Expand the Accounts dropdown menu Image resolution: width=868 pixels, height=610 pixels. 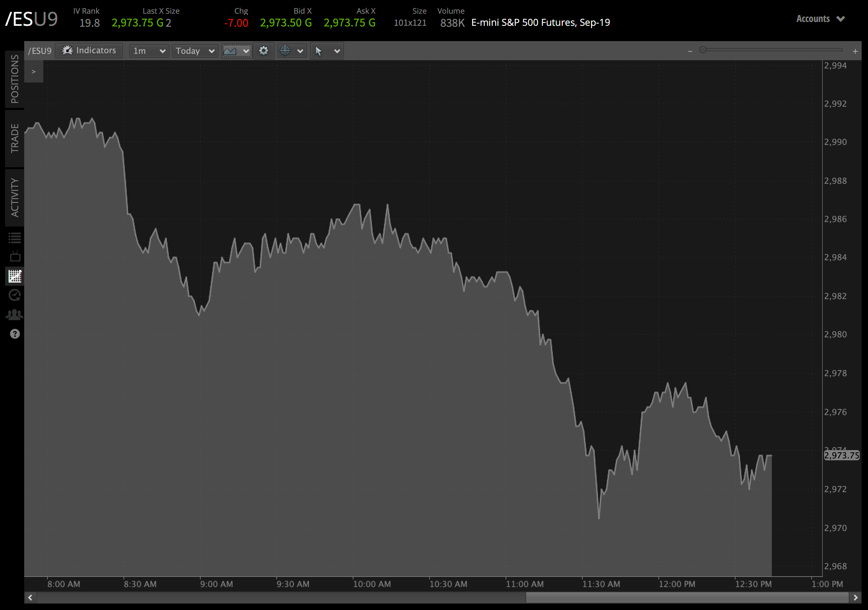pyautogui.click(x=820, y=19)
